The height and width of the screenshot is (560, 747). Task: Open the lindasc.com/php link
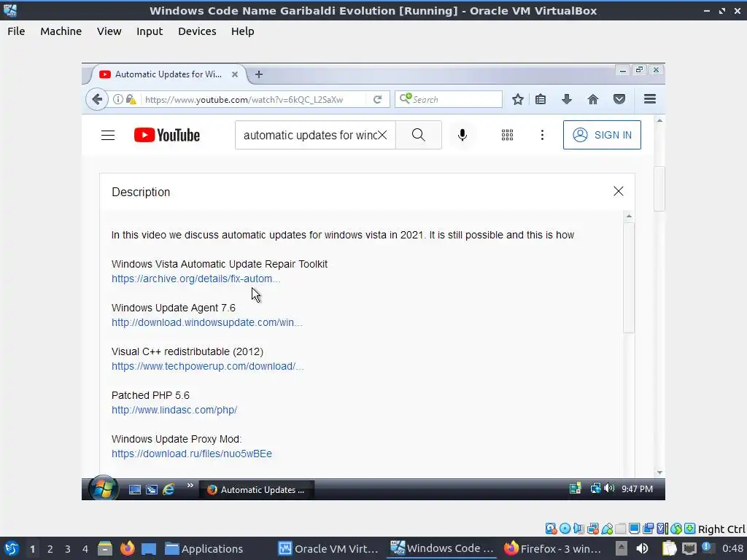pos(174,410)
